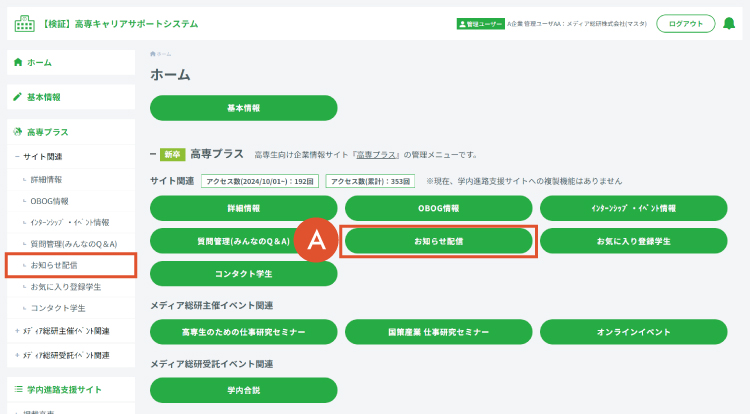Collapse the サイト関連 sidebar section

coord(17,156)
